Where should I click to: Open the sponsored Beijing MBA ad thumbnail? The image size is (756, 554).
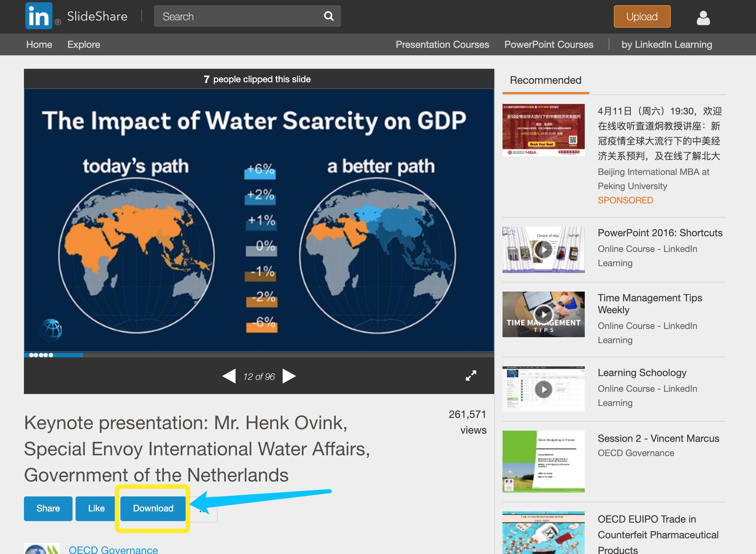click(543, 130)
